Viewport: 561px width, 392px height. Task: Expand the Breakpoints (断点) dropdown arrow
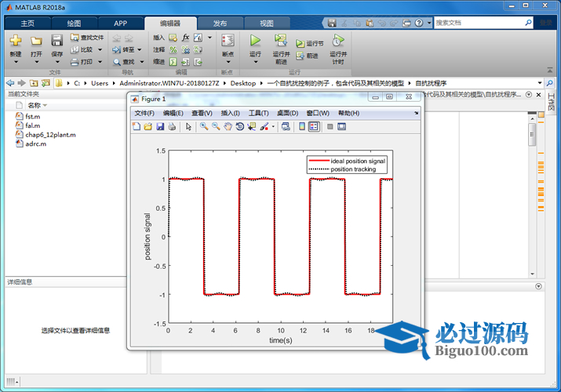tap(228, 62)
